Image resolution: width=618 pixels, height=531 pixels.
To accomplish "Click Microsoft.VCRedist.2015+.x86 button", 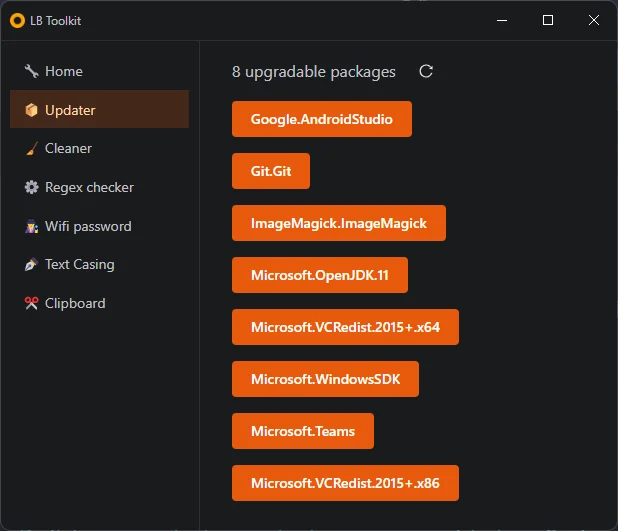I will pyautogui.click(x=345, y=483).
